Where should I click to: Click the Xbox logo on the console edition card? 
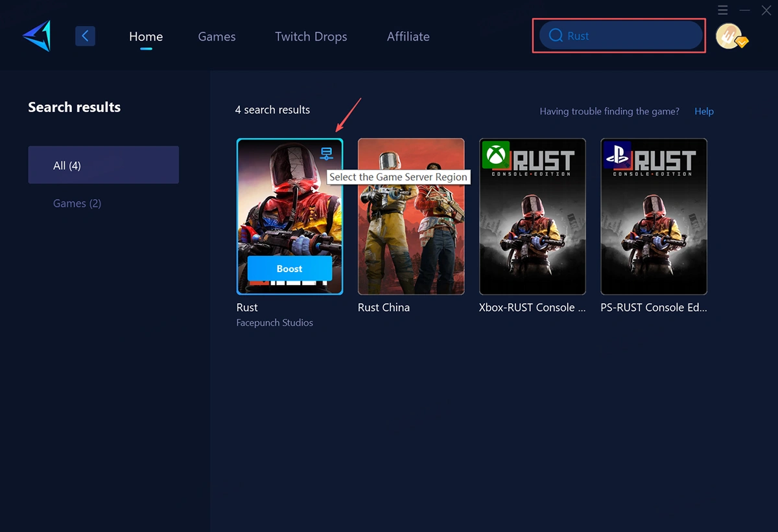coord(494,154)
